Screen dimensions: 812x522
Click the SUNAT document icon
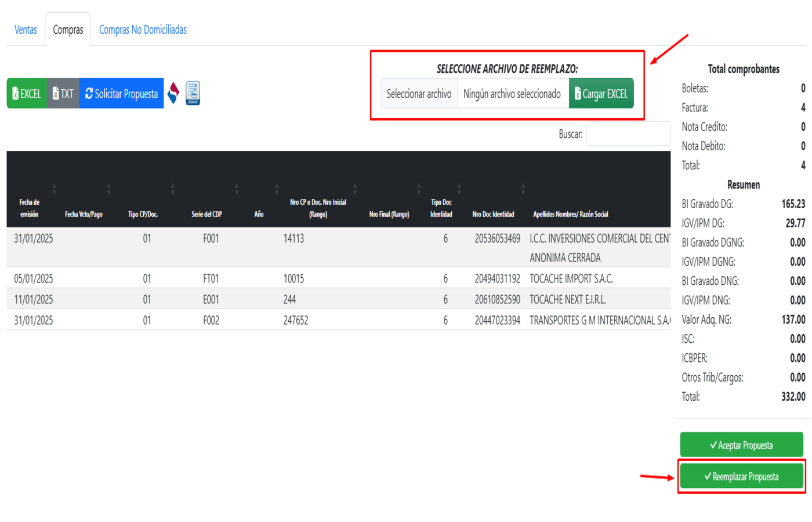coord(193,93)
